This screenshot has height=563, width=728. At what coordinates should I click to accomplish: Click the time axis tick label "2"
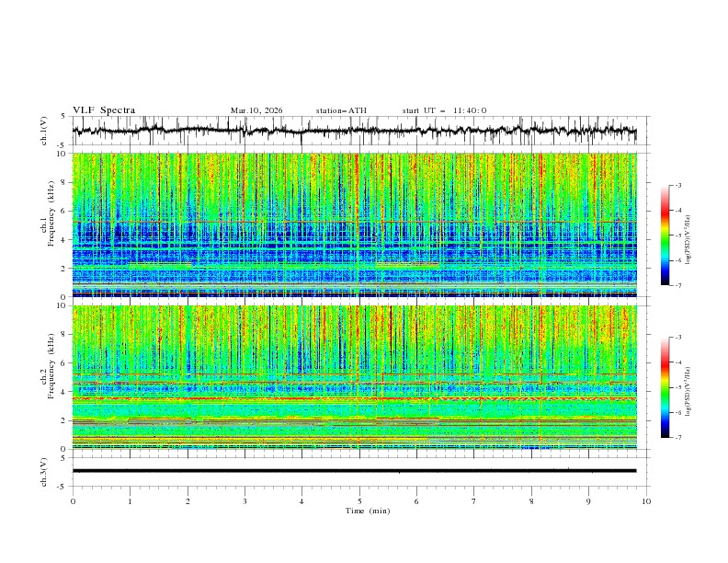pyautogui.click(x=188, y=501)
